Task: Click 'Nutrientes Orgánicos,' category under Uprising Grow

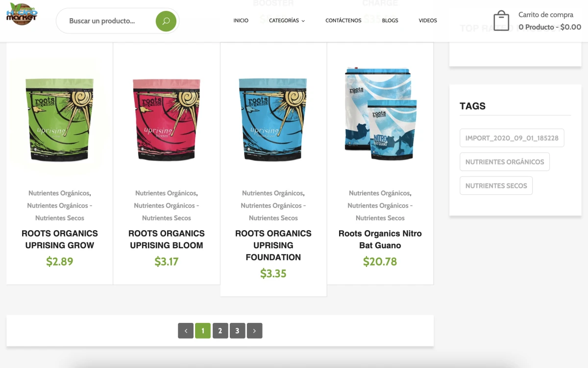Action: [60, 193]
